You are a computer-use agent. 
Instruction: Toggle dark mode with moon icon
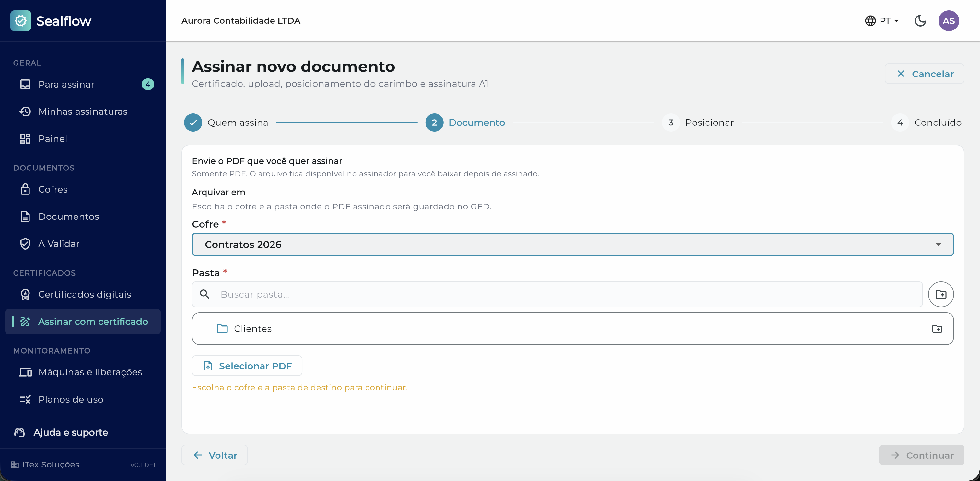pyautogui.click(x=920, y=20)
